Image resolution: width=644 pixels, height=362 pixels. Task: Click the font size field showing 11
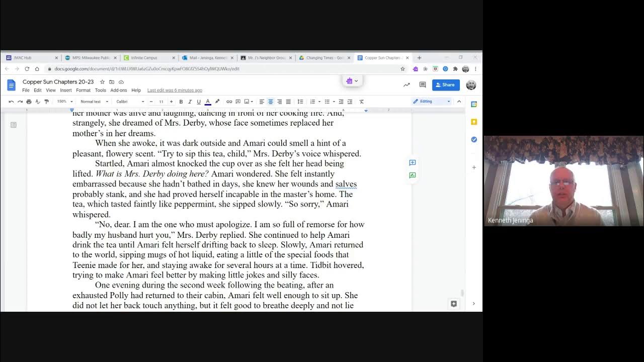point(161,102)
